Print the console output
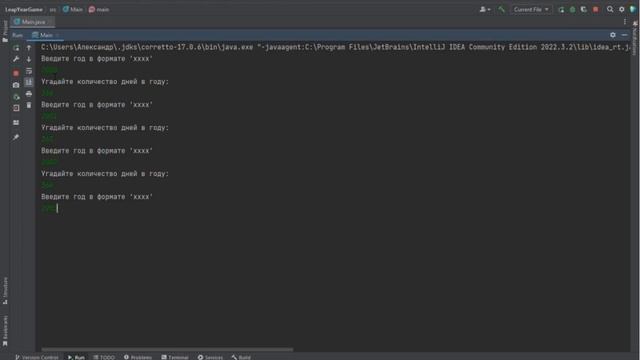 [29, 94]
